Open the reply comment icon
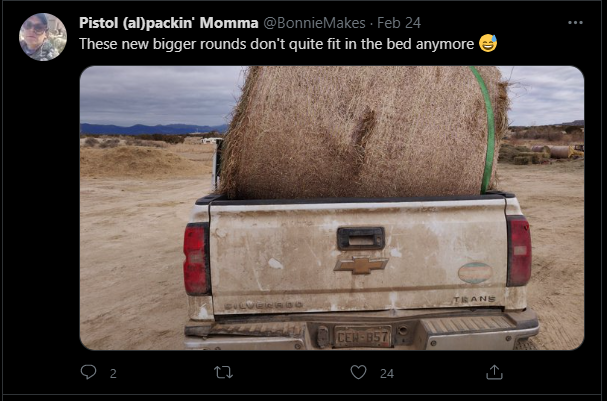607x401 pixels. pos(88,372)
